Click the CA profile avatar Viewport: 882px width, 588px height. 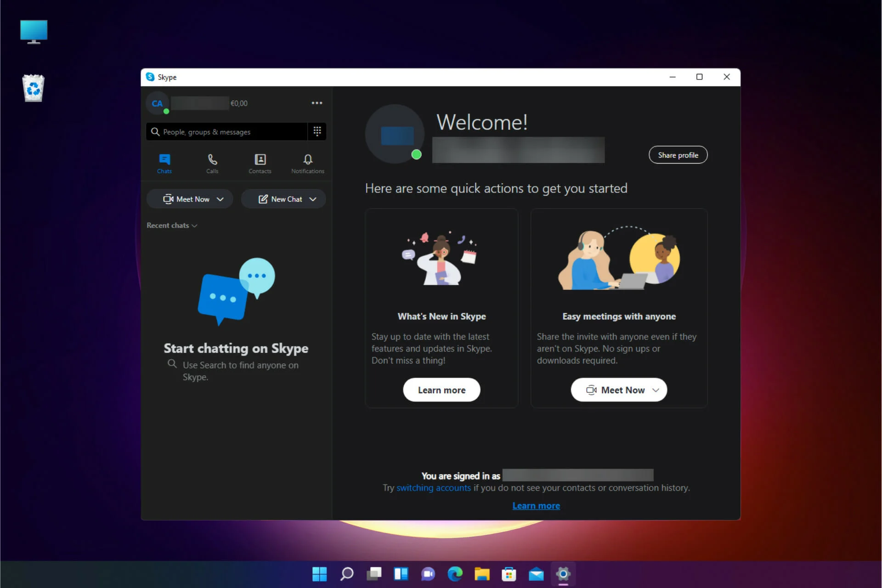point(158,103)
